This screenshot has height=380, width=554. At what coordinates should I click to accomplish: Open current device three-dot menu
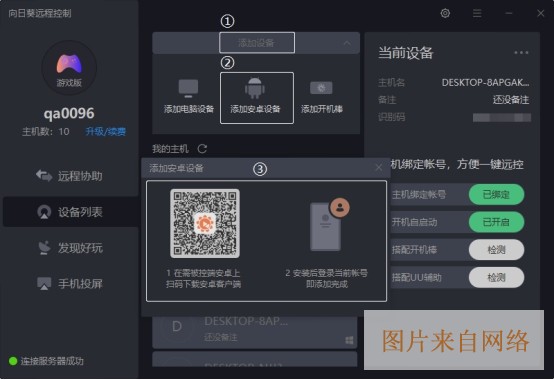point(521,53)
